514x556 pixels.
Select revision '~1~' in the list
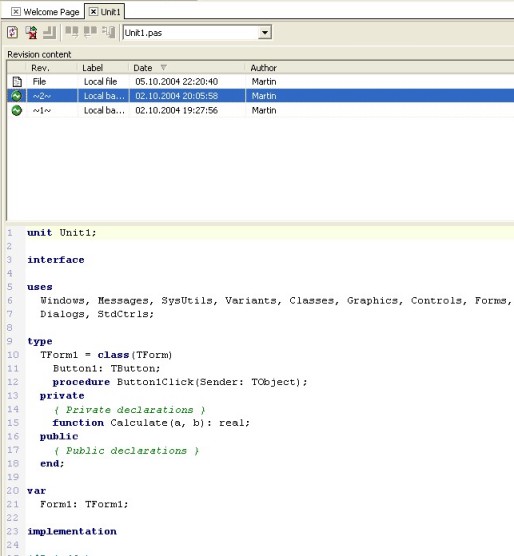click(261, 110)
